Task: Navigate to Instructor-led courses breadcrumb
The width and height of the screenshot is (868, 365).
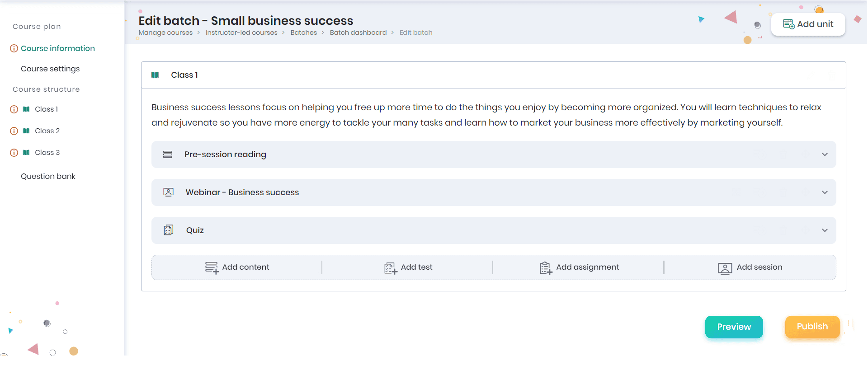Action: click(241, 33)
